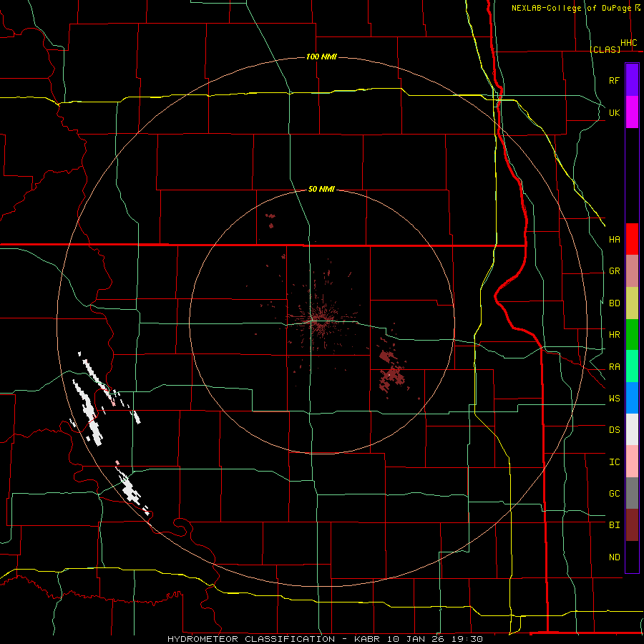Click the light green RA legend swatch
644x644 pixels.
(x=632, y=366)
